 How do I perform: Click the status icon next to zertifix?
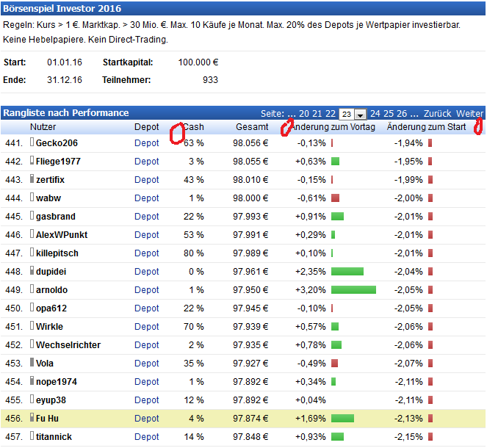tap(32, 179)
